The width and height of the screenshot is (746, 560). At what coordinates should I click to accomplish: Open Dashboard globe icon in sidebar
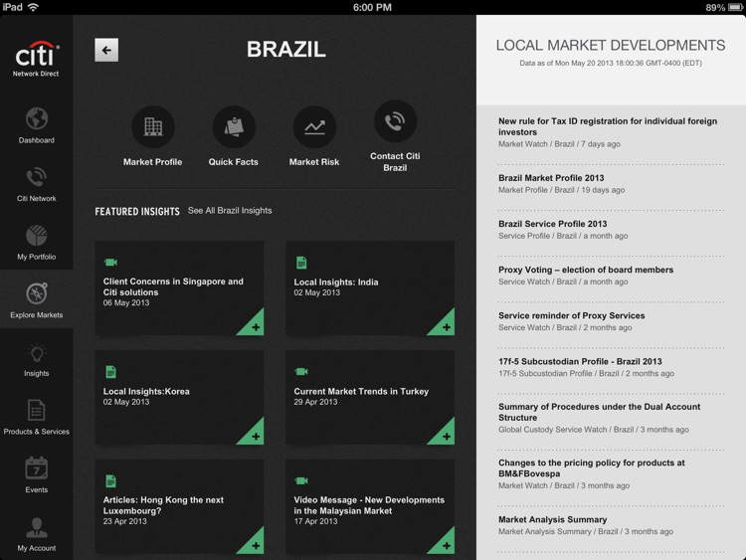point(37,118)
